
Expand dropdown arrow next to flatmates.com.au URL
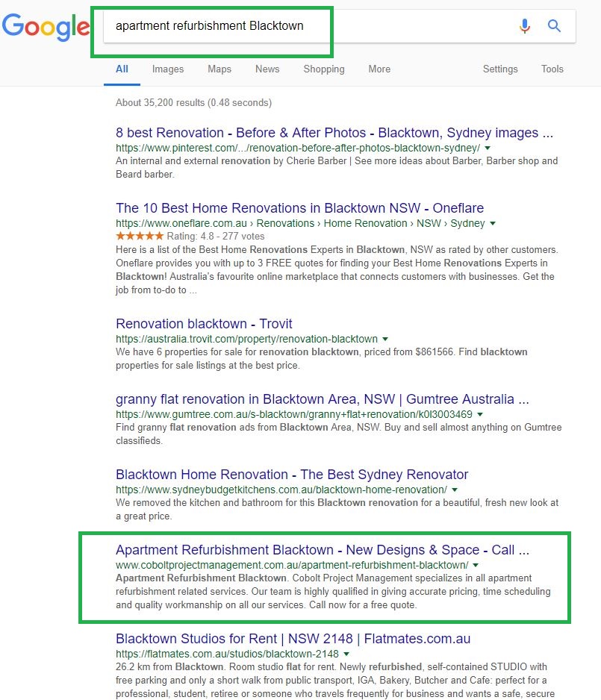pyautogui.click(x=346, y=654)
